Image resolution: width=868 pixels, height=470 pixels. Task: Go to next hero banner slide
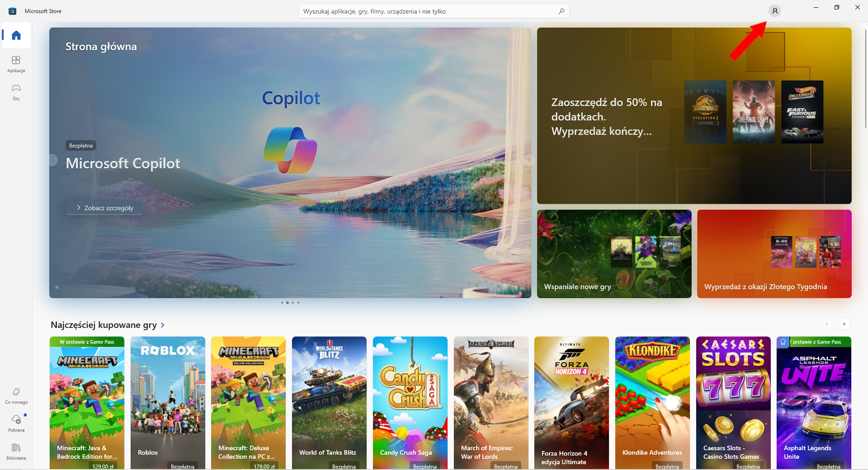(528, 160)
